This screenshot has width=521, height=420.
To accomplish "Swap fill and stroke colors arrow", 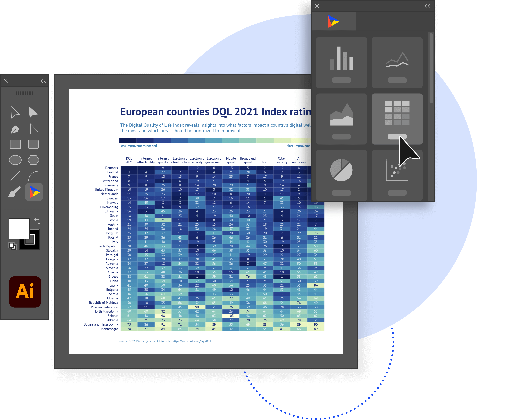I will pyautogui.click(x=37, y=221).
